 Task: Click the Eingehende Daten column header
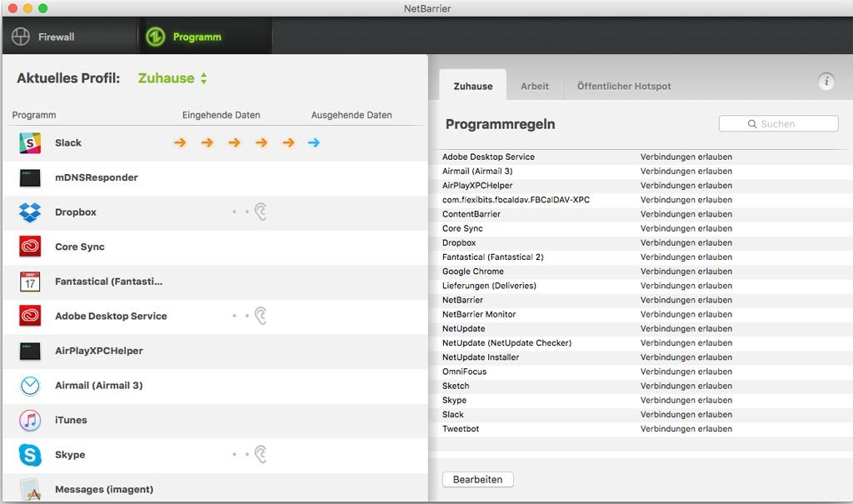point(221,115)
